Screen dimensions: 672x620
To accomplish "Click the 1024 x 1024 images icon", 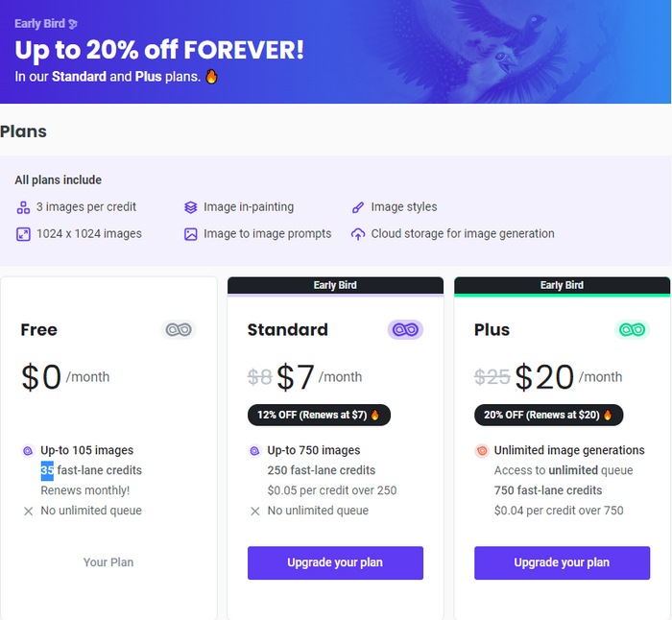I will coord(23,233).
